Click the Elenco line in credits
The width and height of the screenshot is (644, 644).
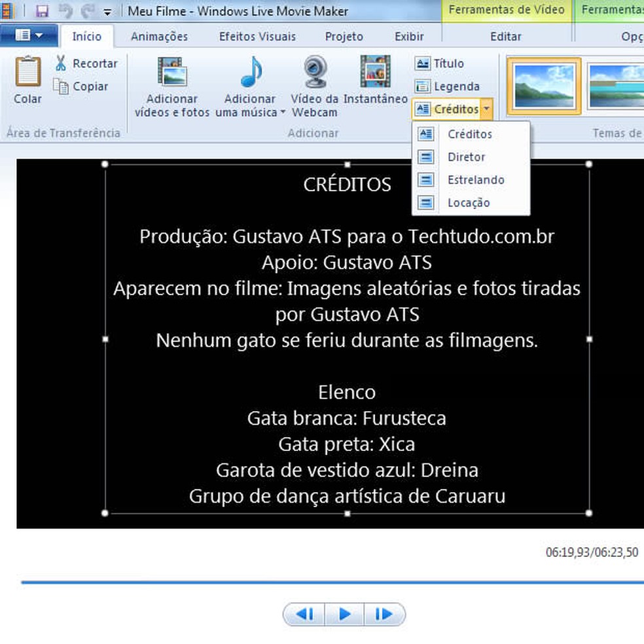click(347, 392)
